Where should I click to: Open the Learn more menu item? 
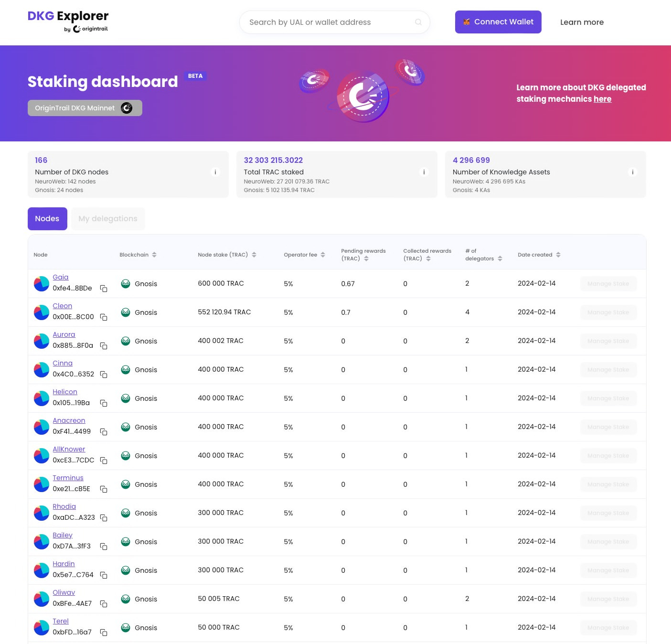pyautogui.click(x=582, y=22)
